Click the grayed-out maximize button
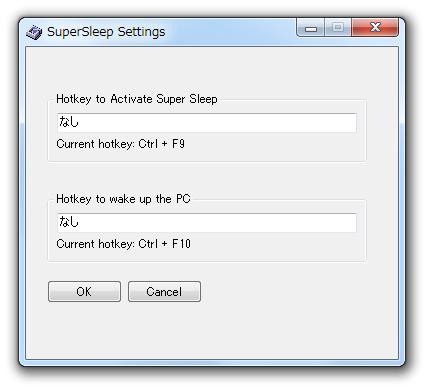The image size is (428, 389). (x=338, y=27)
